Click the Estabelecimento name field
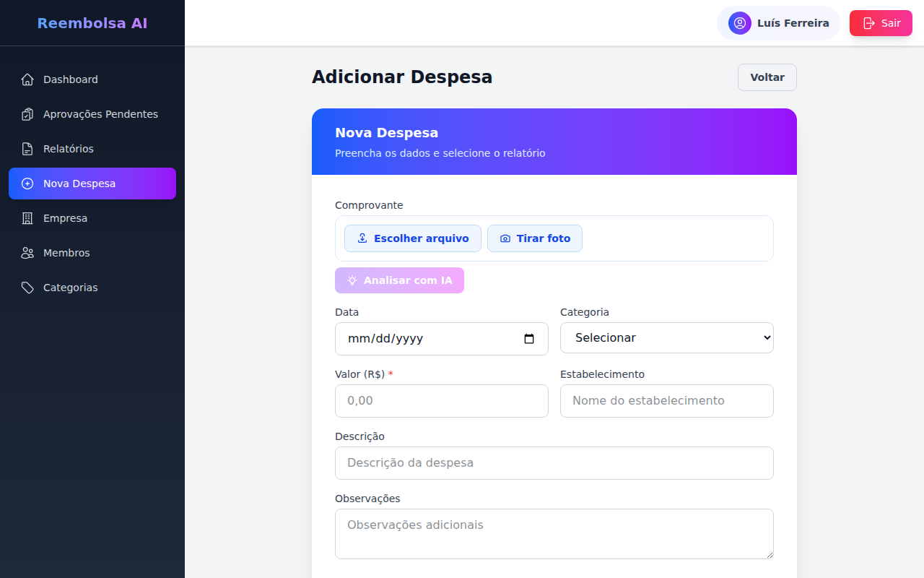The image size is (924, 578). coord(666,401)
